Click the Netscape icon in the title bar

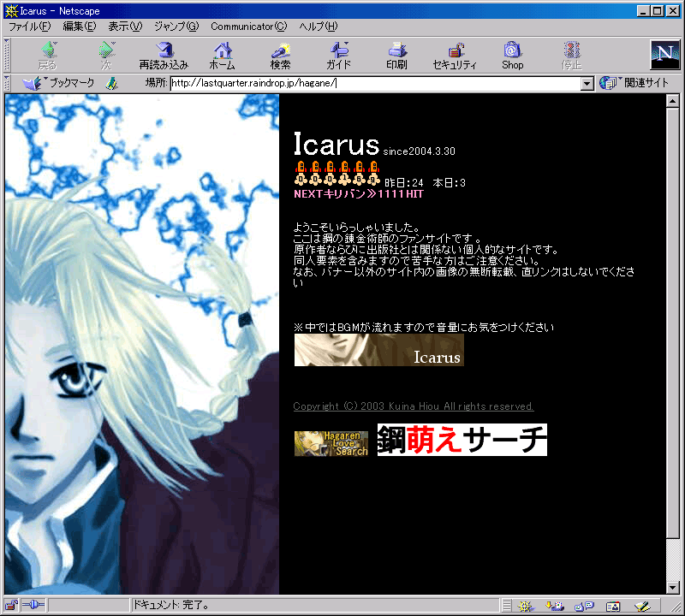click(11, 11)
